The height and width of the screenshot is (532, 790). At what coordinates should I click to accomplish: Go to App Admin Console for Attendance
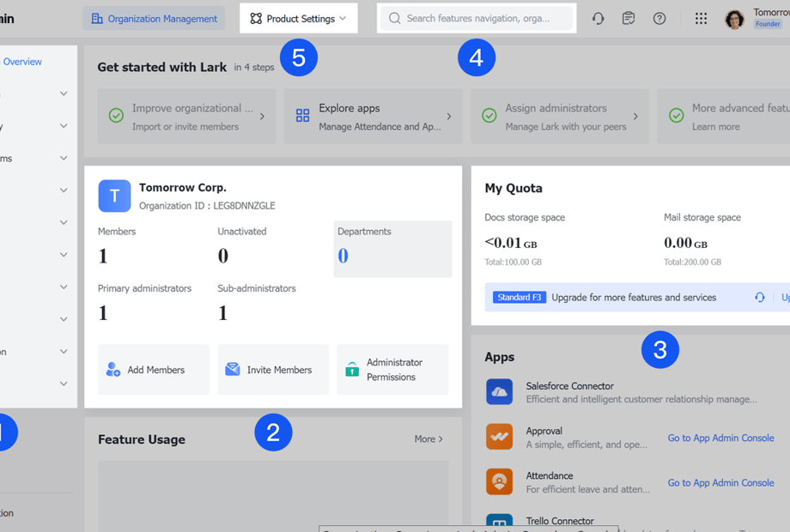721,483
